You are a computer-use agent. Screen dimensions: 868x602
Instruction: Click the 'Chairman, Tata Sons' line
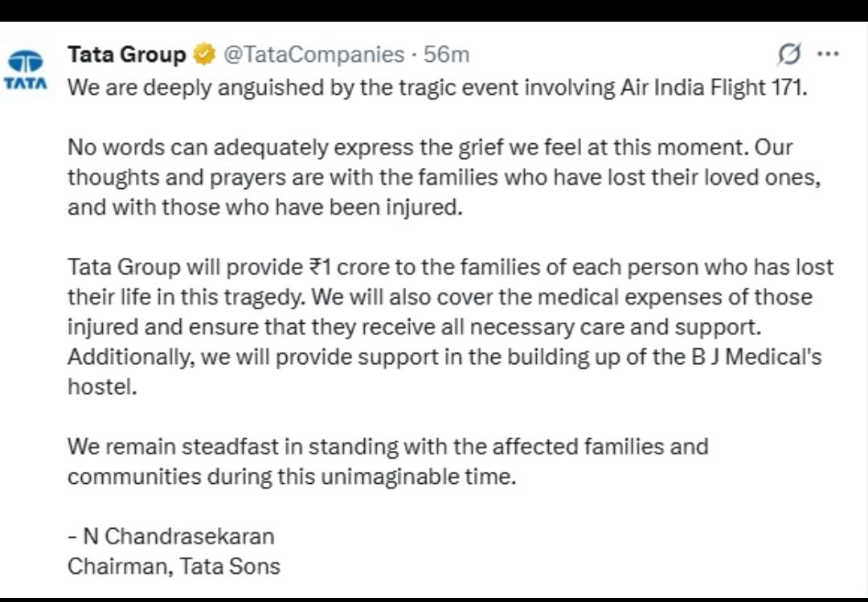(x=174, y=565)
